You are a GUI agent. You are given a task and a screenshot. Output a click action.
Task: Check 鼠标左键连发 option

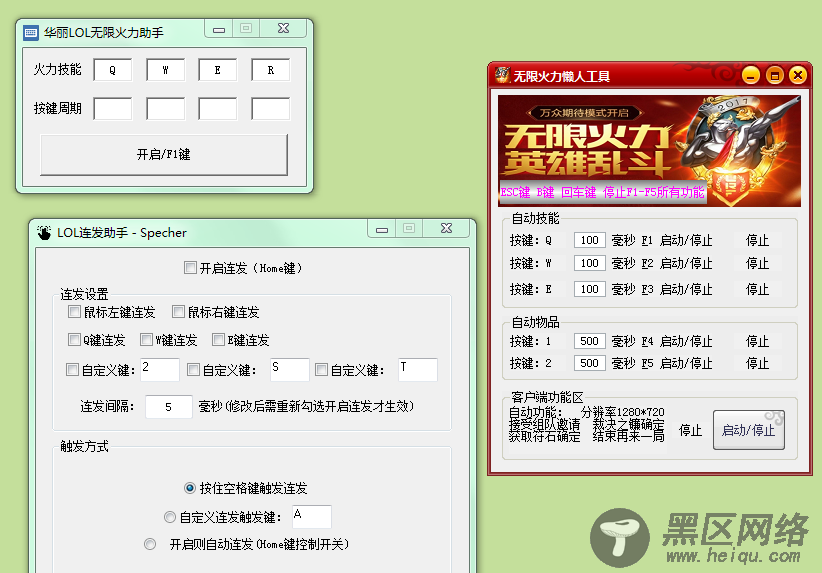click(x=74, y=312)
